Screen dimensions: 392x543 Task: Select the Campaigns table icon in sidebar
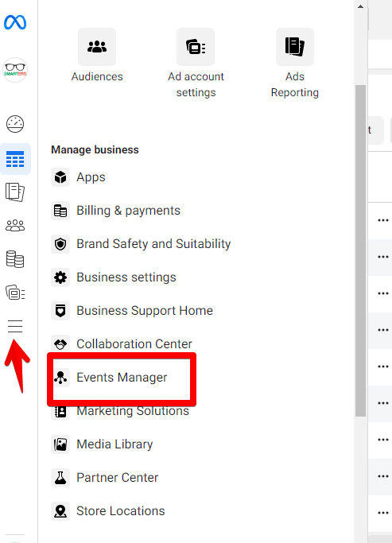pos(15,159)
